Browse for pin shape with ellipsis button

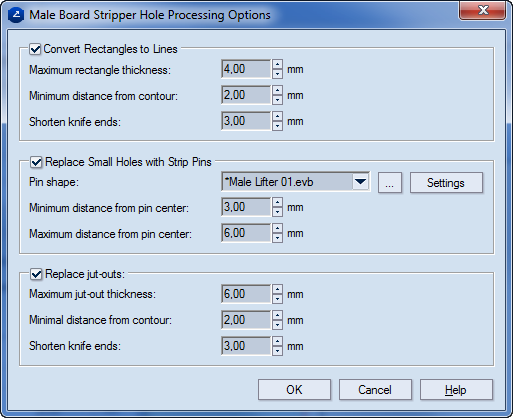pos(390,183)
